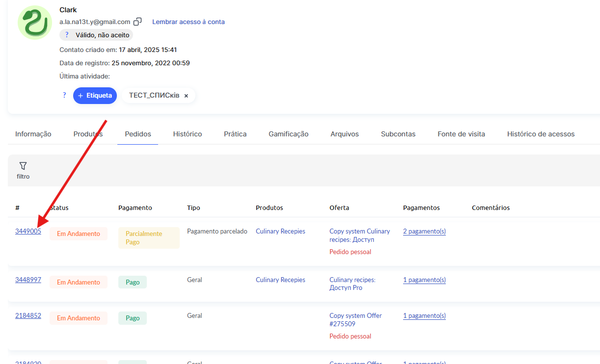
Task: Open the filter funnel icon
Action: (23, 166)
